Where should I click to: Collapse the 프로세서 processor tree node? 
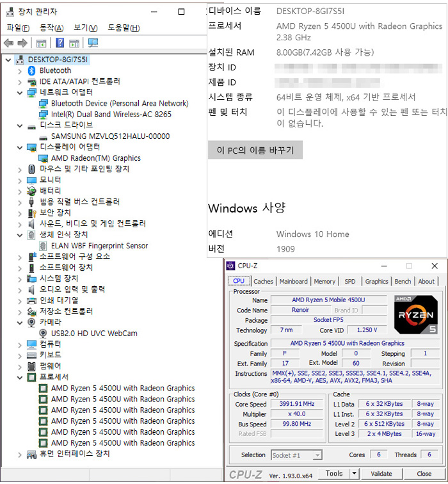pyautogui.click(x=19, y=378)
